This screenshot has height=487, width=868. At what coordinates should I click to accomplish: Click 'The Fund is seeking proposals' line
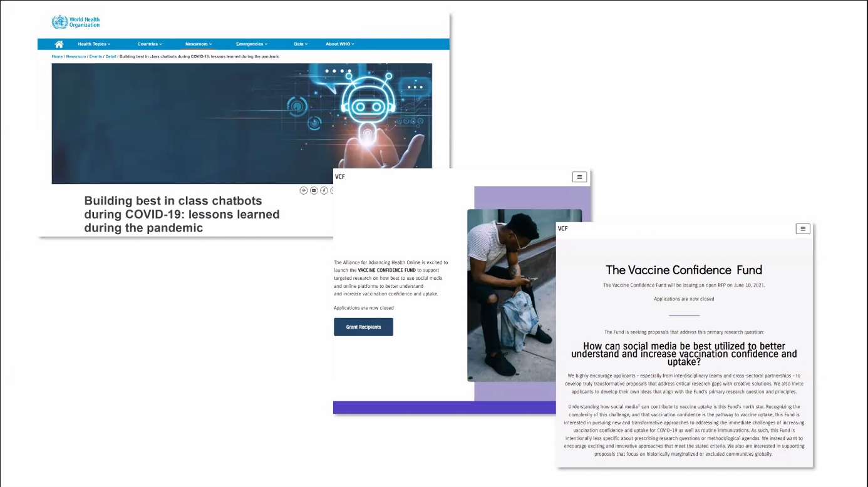pyautogui.click(x=684, y=332)
